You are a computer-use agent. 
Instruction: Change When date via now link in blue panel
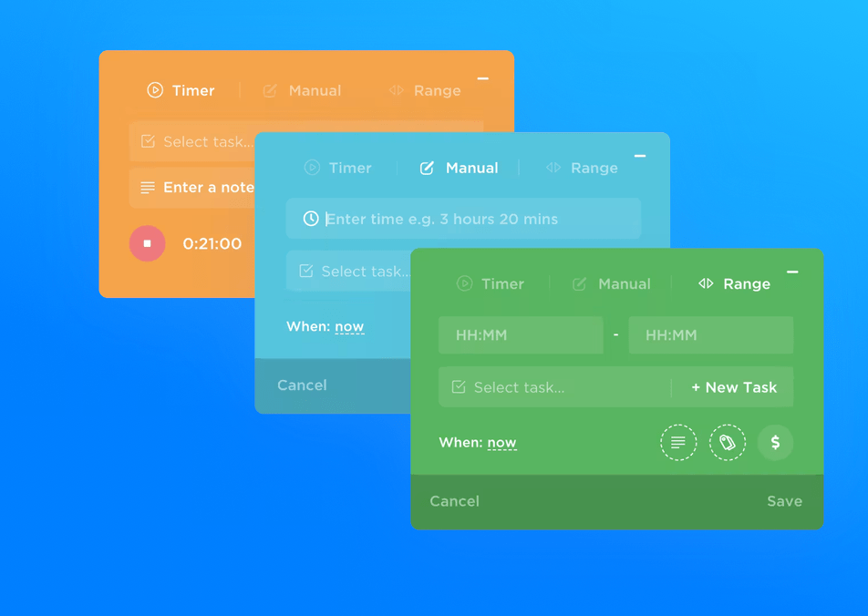coord(349,326)
